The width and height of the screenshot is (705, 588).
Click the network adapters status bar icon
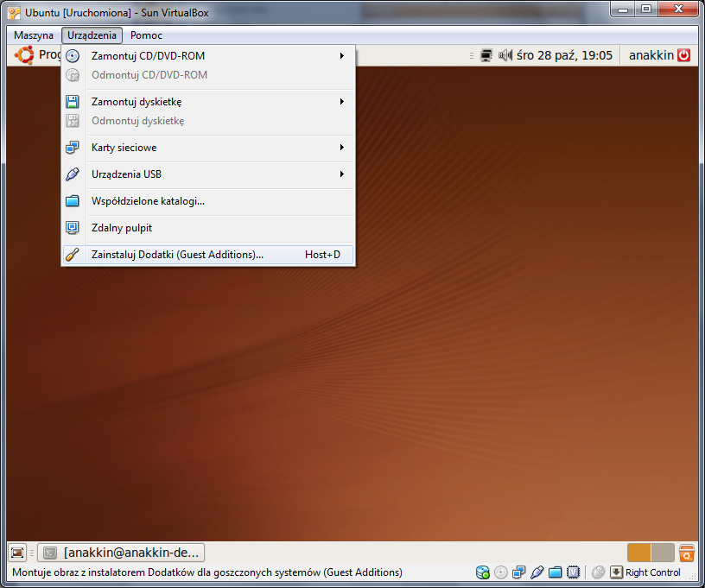(x=519, y=572)
